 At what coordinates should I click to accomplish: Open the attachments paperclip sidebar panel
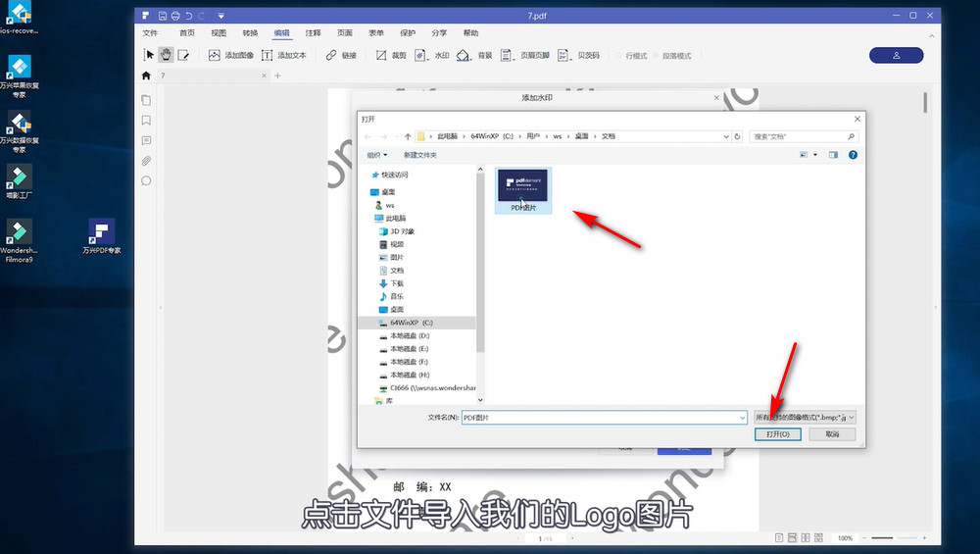tap(146, 161)
